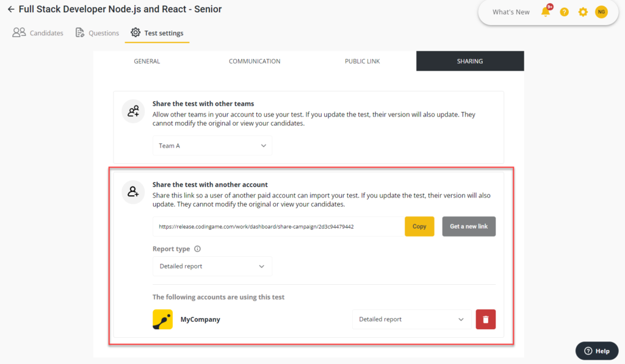Open notifications via the bell icon
Screen dimensions: 625x364
coord(544,12)
